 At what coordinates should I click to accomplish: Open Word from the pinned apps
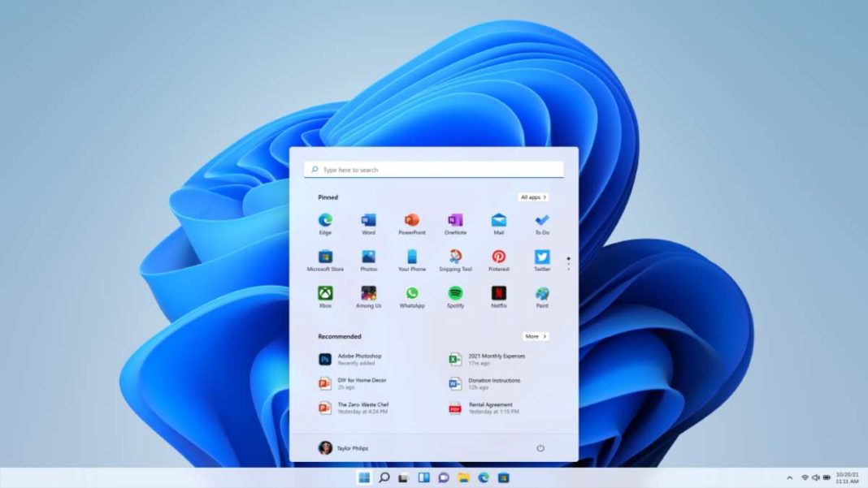click(369, 220)
